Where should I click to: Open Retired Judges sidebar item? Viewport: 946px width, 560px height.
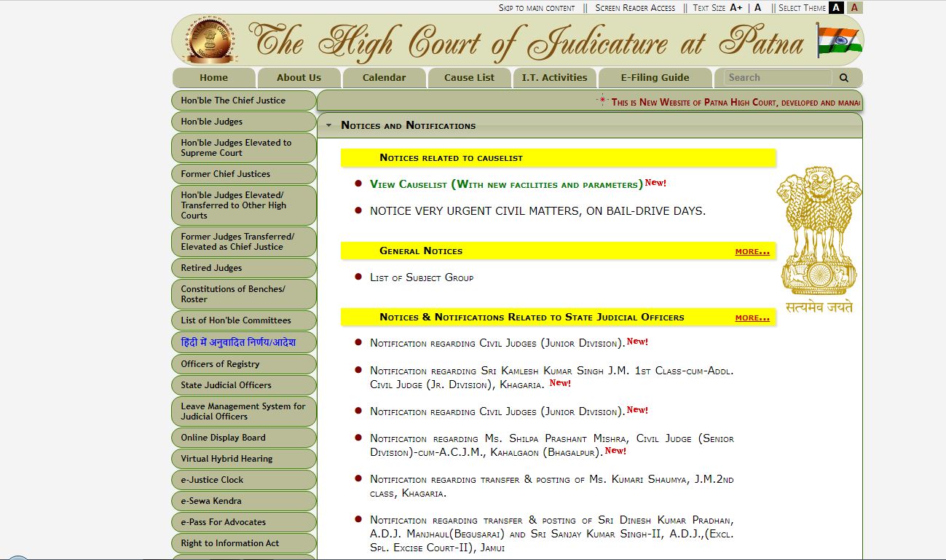(x=244, y=268)
